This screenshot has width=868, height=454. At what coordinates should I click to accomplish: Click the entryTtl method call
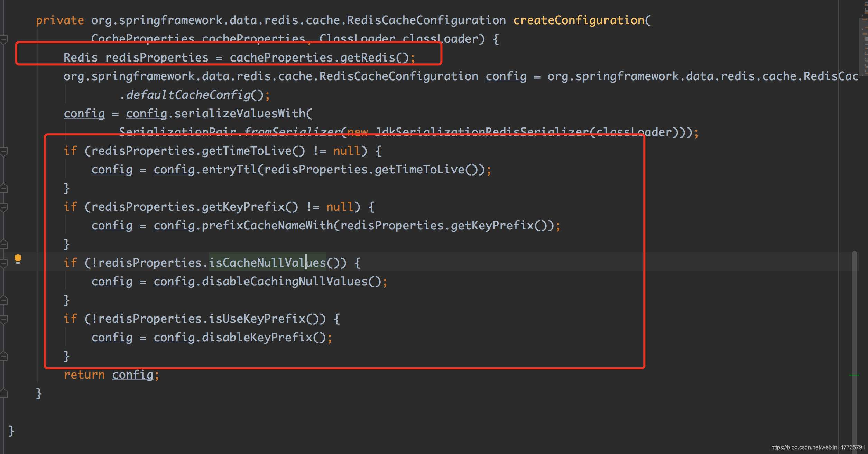click(x=229, y=169)
